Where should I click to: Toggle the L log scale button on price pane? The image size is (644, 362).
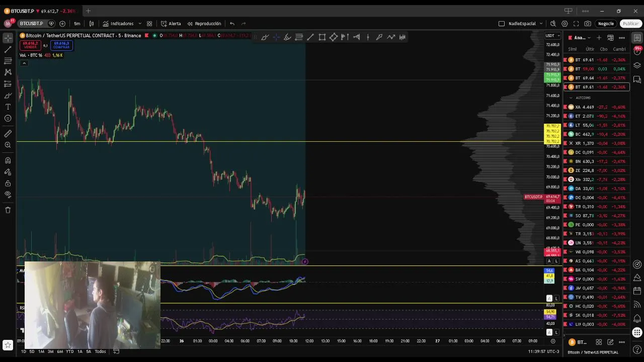556,261
